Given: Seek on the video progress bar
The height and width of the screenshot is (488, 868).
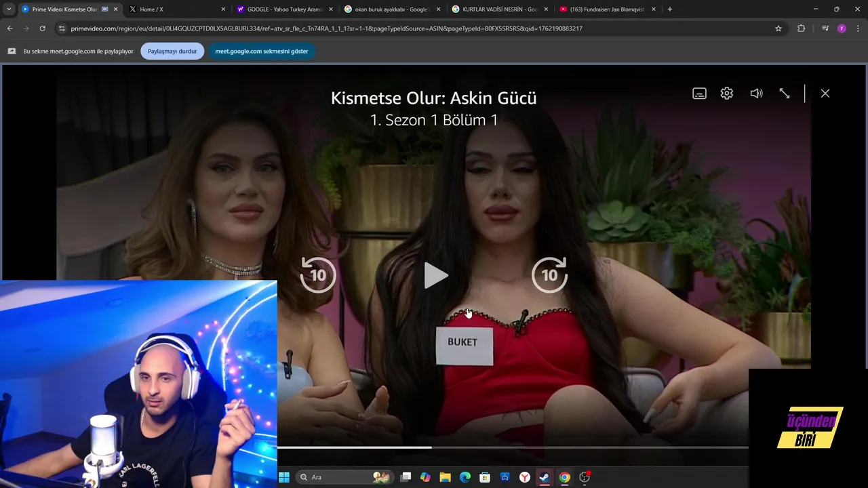Looking at the screenshot, I should (513, 447).
